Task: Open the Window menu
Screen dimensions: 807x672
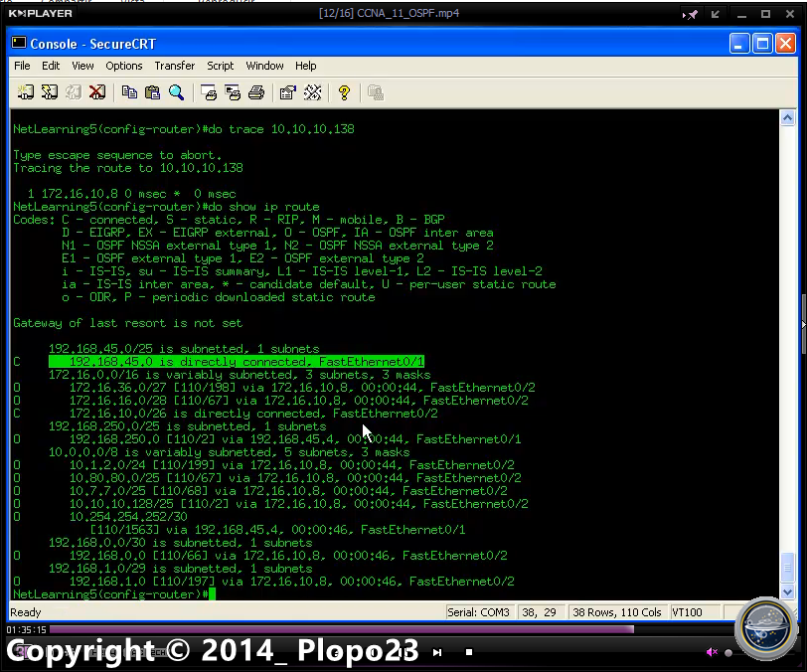Action: [x=264, y=66]
